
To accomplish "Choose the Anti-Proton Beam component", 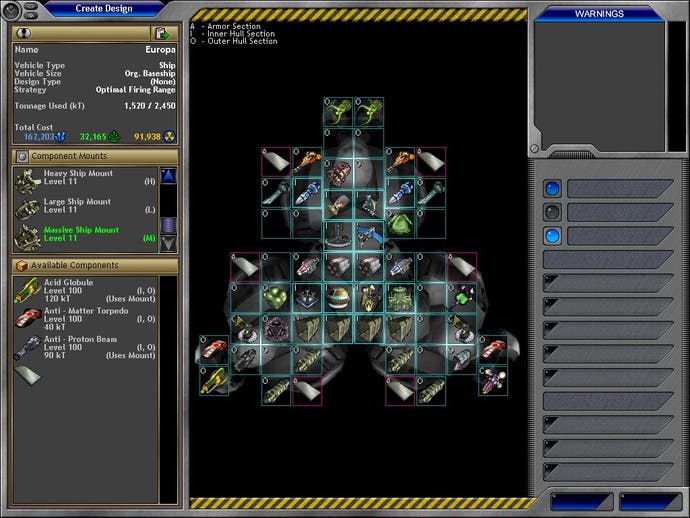I will 27,347.
